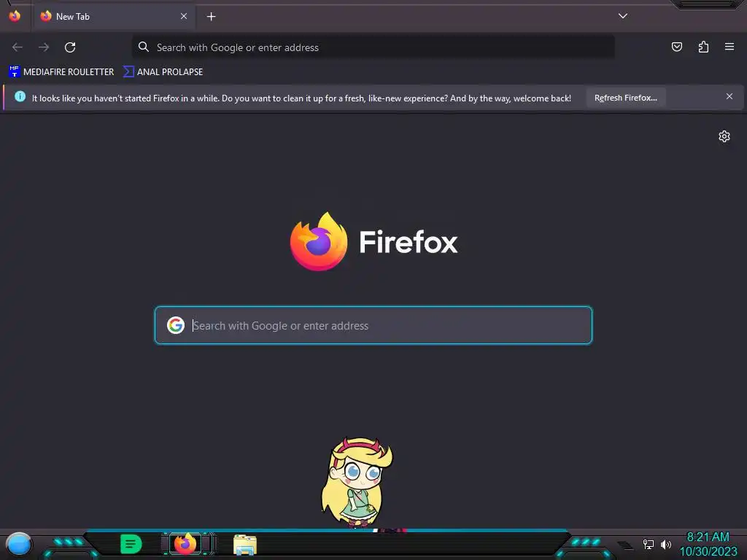Focus the center Google search box
Viewport: 747px width, 560px height.
point(373,325)
